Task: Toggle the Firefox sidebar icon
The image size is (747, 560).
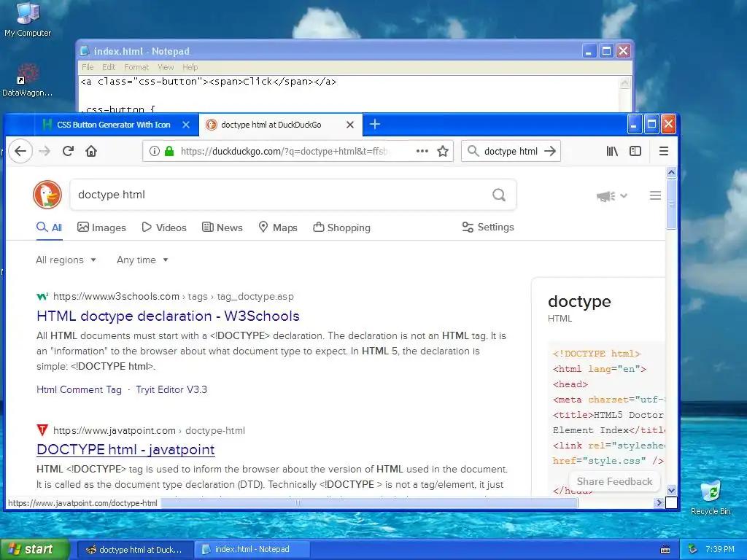Action: pyautogui.click(x=635, y=152)
